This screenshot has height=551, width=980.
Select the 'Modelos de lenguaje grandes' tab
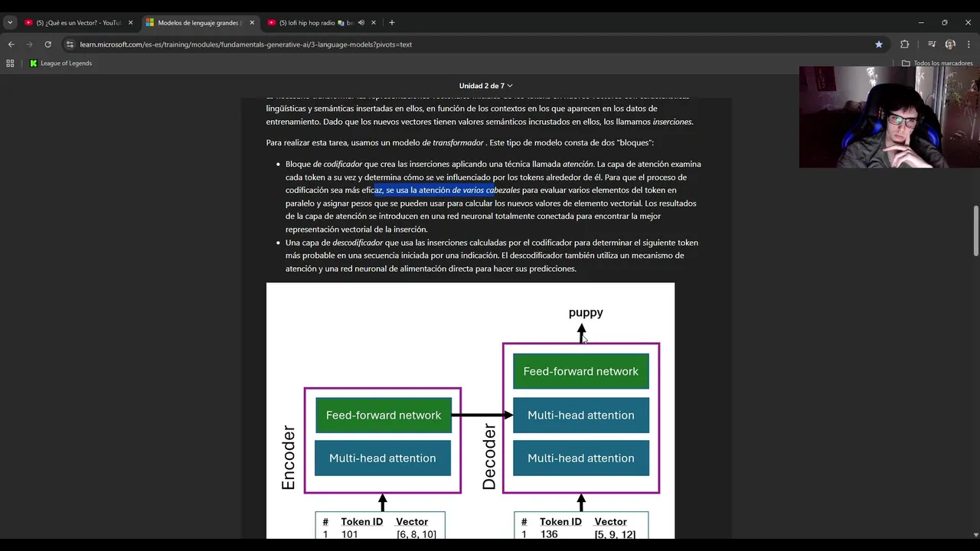coord(199,23)
